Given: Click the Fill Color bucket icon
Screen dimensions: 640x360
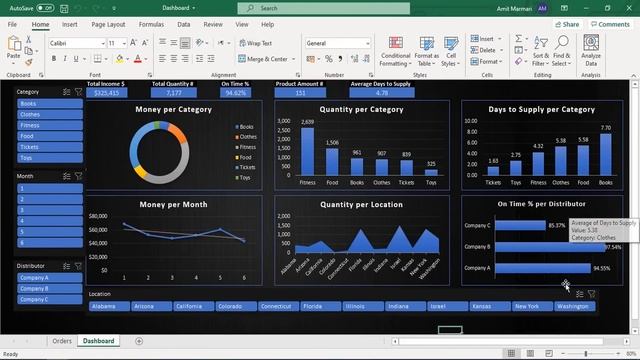Looking at the screenshot, I should click(120, 59).
